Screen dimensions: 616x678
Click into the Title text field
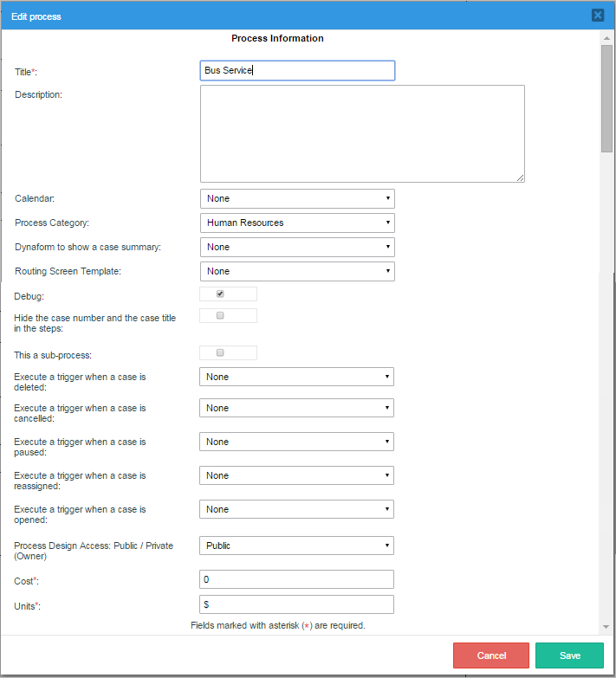point(297,70)
